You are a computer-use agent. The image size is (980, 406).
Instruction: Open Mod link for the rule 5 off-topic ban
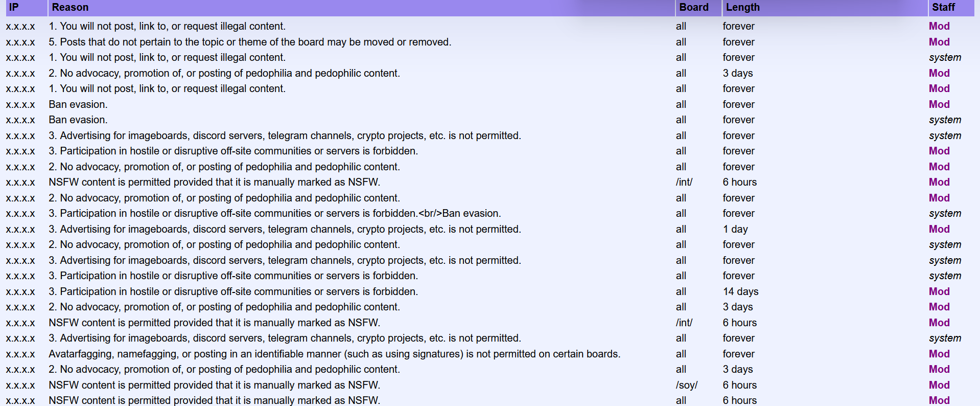939,42
